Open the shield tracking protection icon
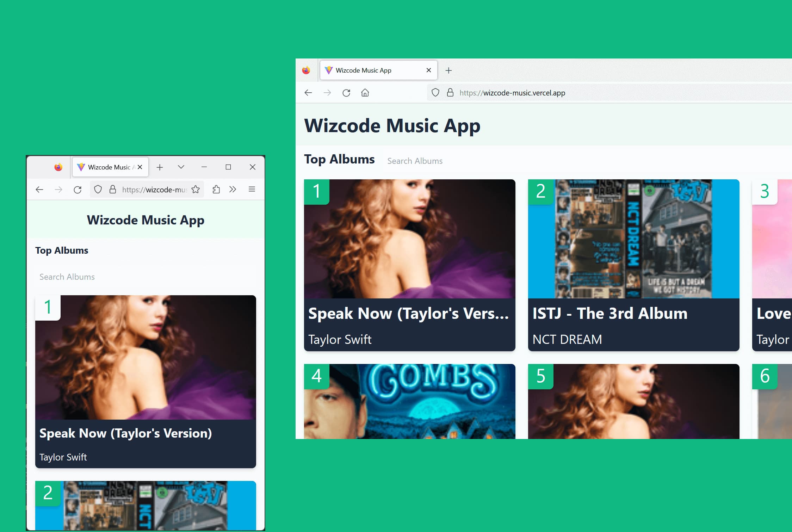Viewport: 792px width, 532px height. (435, 92)
